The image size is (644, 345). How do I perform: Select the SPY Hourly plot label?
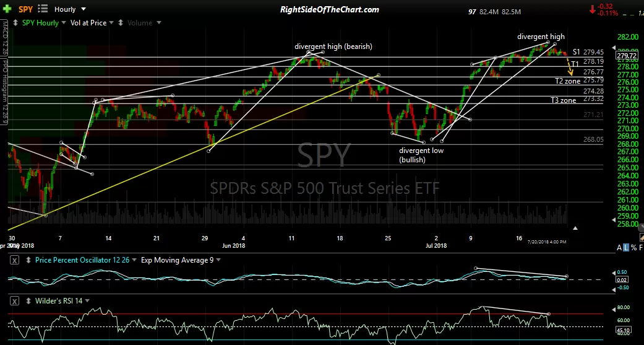[x=40, y=23]
